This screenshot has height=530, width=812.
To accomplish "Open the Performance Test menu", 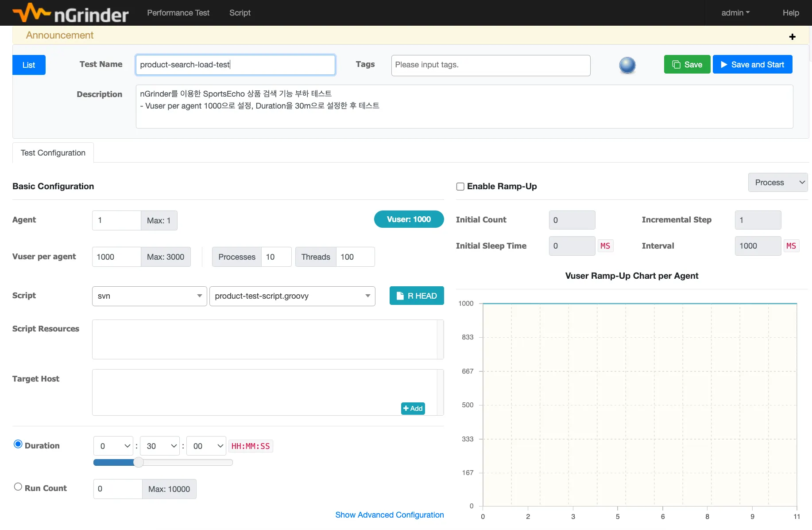I will 178,13.
